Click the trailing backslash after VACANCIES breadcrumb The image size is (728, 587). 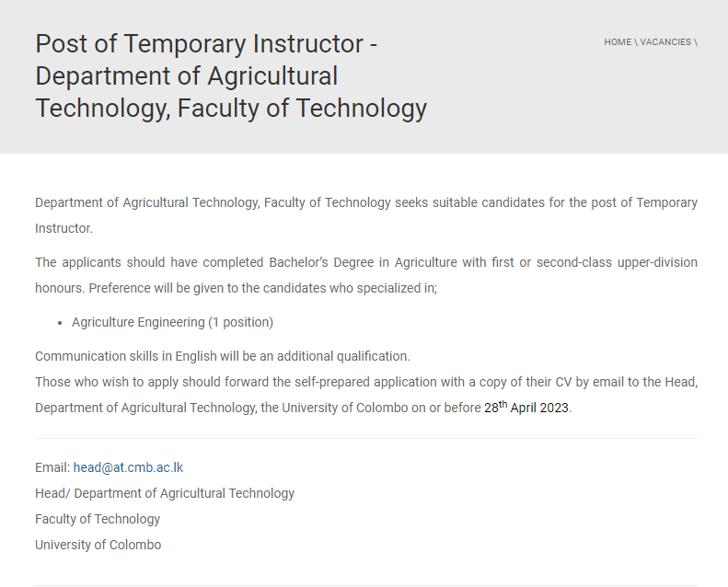pyautogui.click(x=696, y=42)
